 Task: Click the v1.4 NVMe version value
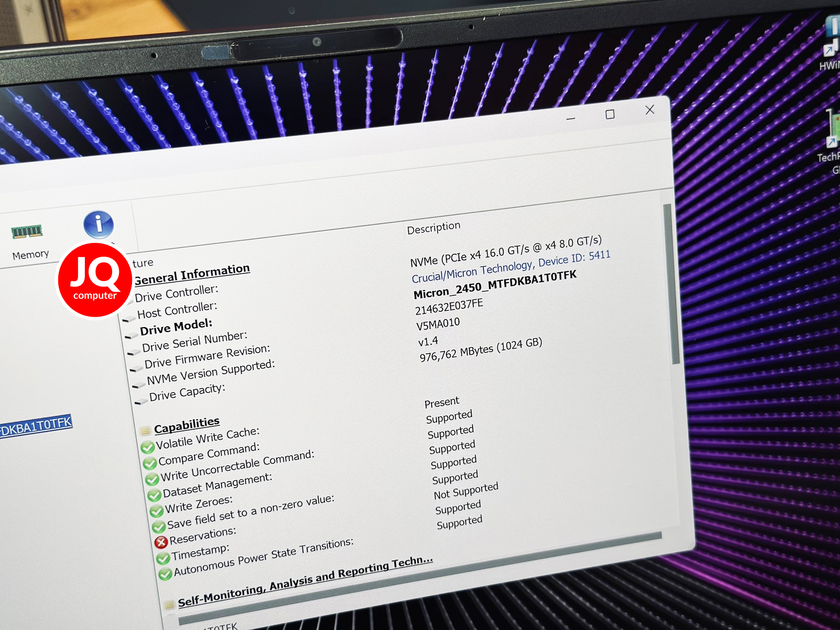point(428,341)
